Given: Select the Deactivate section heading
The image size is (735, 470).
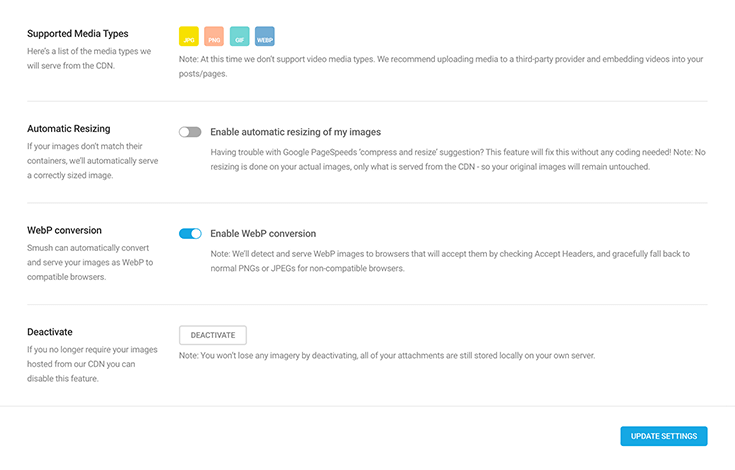Looking at the screenshot, I should [x=50, y=332].
